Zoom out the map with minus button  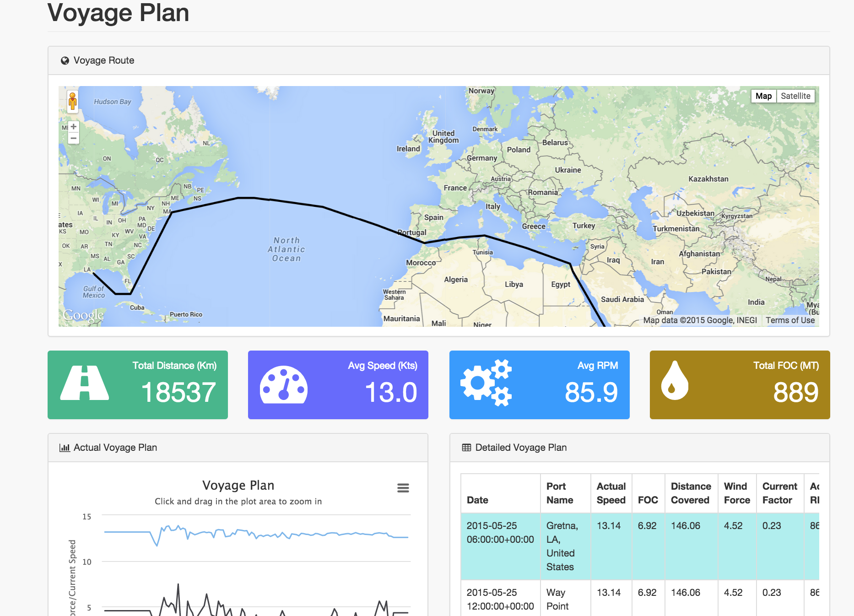point(73,138)
